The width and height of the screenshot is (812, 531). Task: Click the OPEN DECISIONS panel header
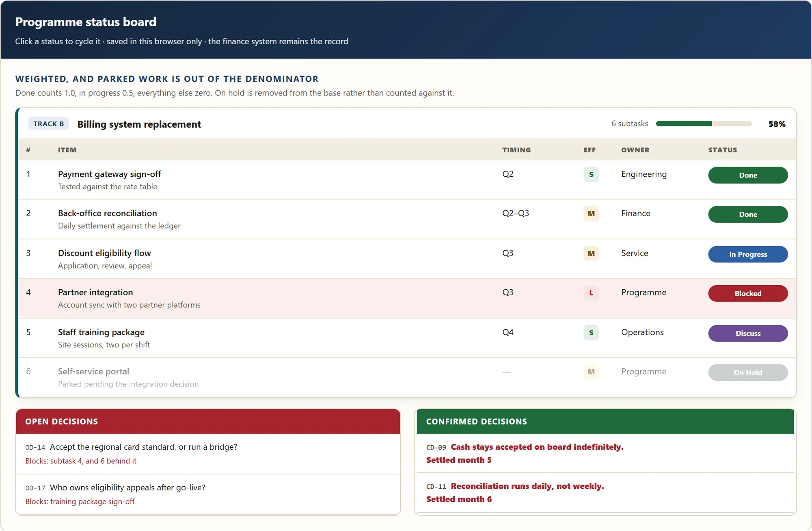[x=208, y=422]
